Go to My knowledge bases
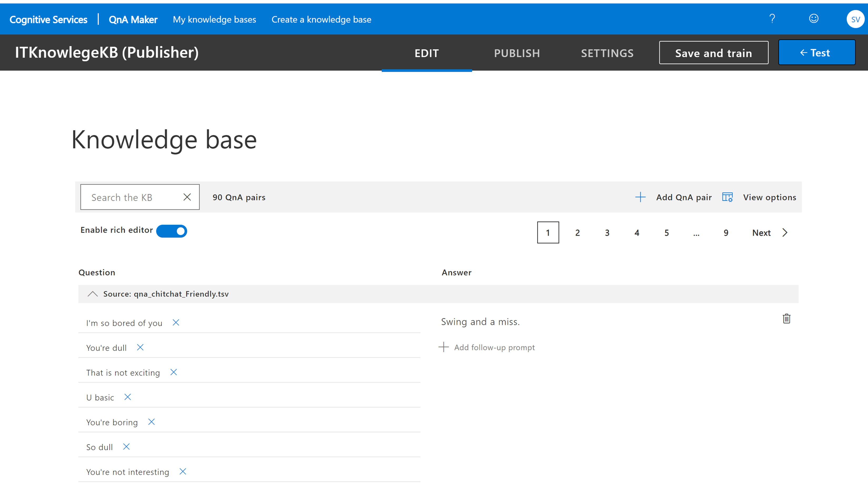The image size is (868, 492). point(214,20)
